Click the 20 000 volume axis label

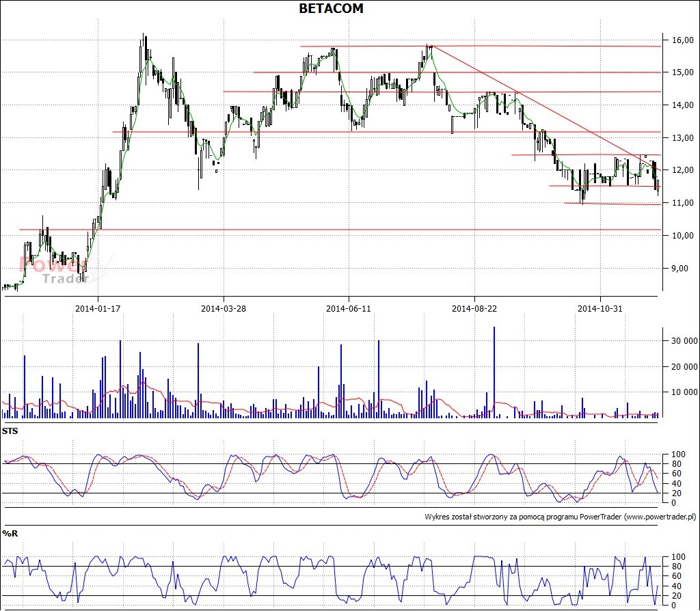(684, 367)
